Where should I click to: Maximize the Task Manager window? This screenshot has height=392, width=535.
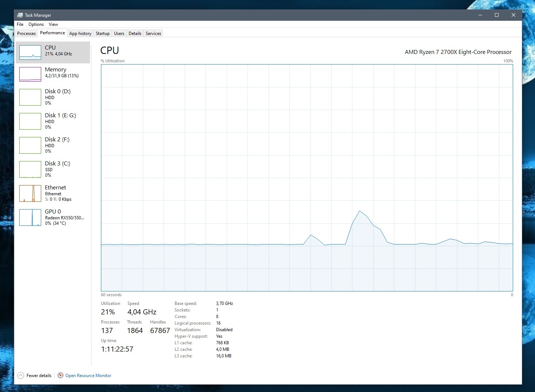497,15
